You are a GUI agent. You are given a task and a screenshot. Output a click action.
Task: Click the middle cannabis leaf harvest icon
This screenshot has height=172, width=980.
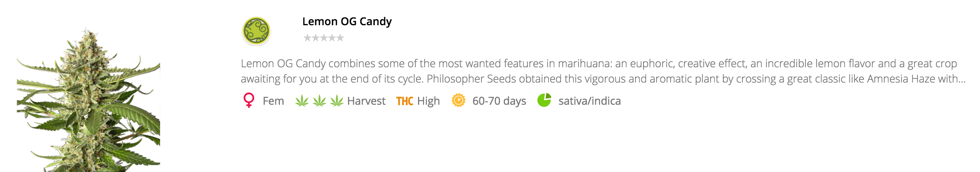(x=319, y=101)
